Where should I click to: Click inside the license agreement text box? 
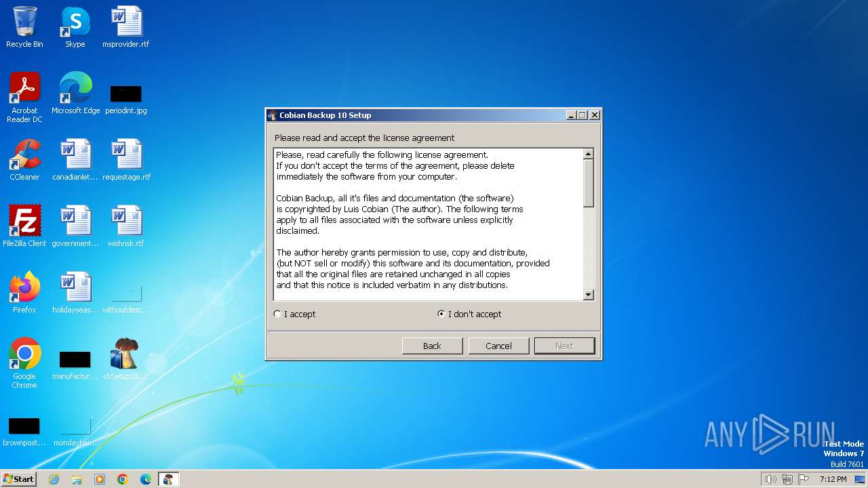(x=428, y=224)
